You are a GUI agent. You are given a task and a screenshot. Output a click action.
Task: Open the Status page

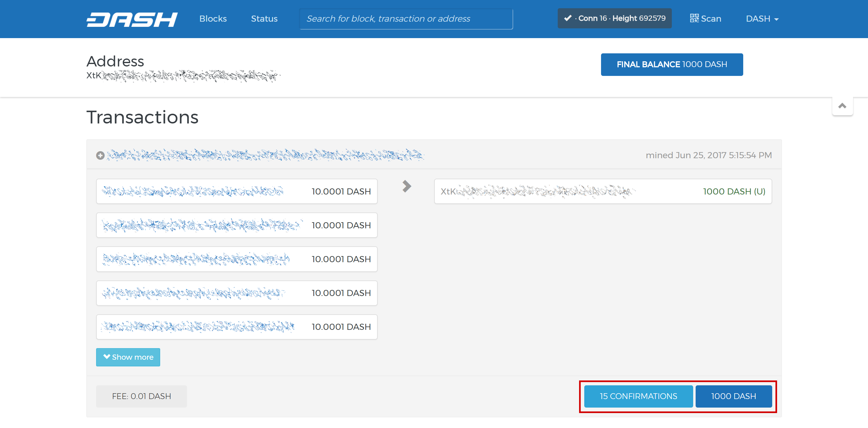tap(264, 19)
